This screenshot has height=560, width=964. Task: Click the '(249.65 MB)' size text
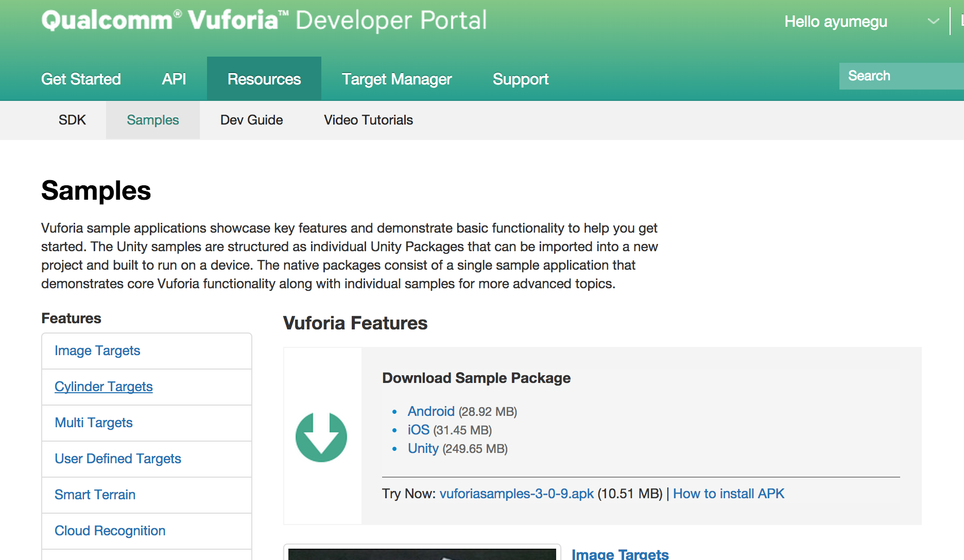coord(475,449)
